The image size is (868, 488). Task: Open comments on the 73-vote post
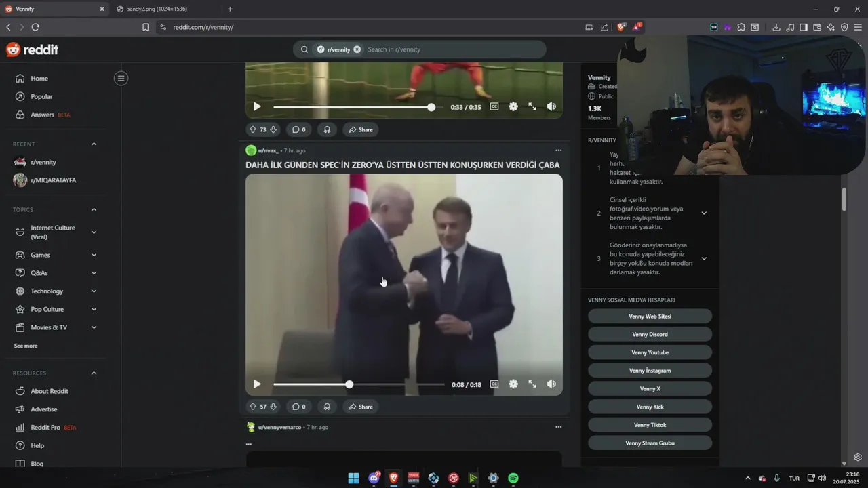pos(299,129)
